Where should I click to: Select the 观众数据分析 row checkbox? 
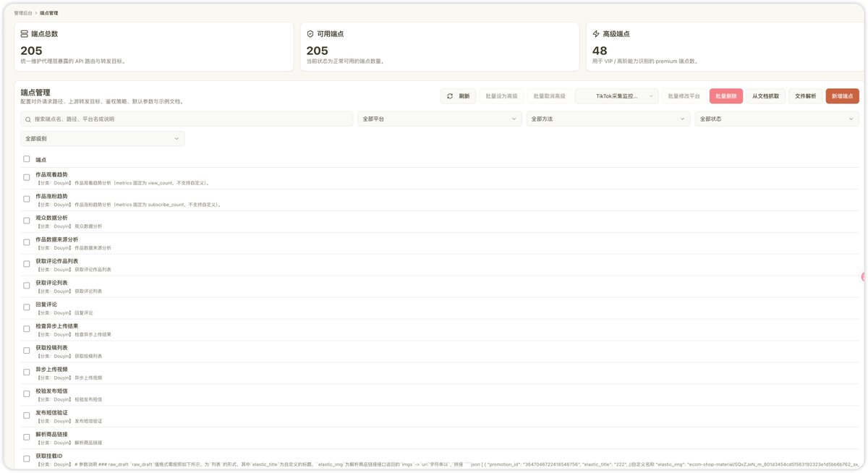[x=27, y=221]
